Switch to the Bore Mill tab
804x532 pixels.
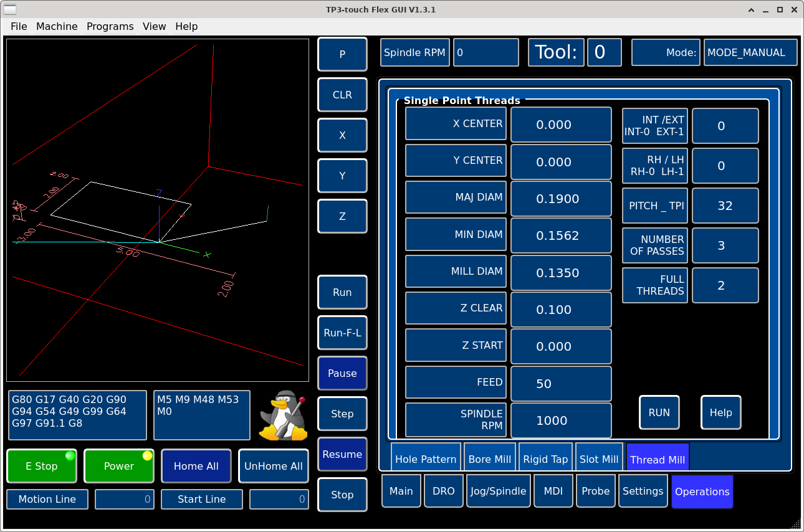pos(489,459)
